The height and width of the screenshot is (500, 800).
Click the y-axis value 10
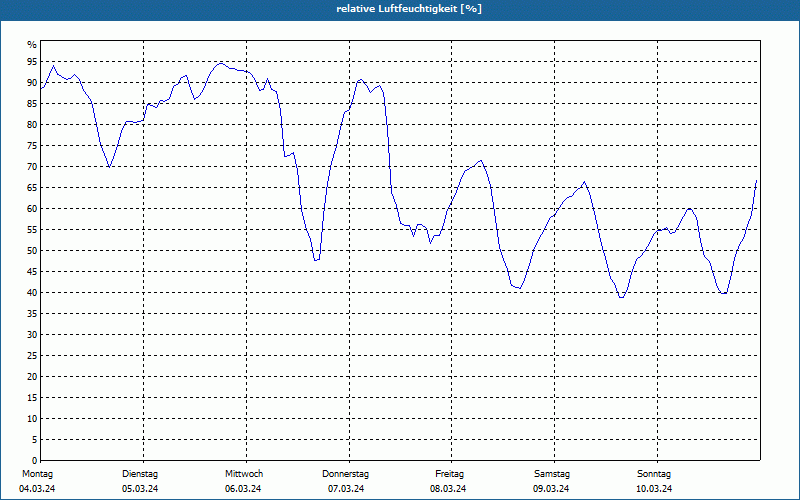pyautogui.click(x=32, y=419)
